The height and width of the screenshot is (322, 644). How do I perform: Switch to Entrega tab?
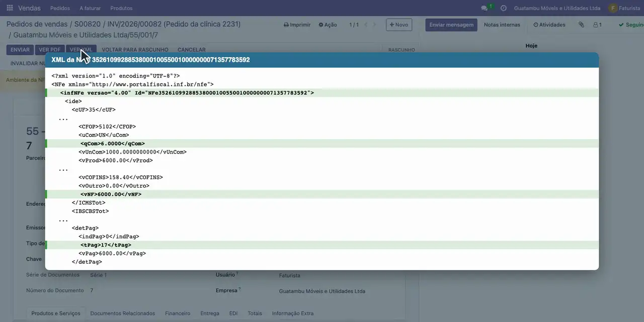210,313
